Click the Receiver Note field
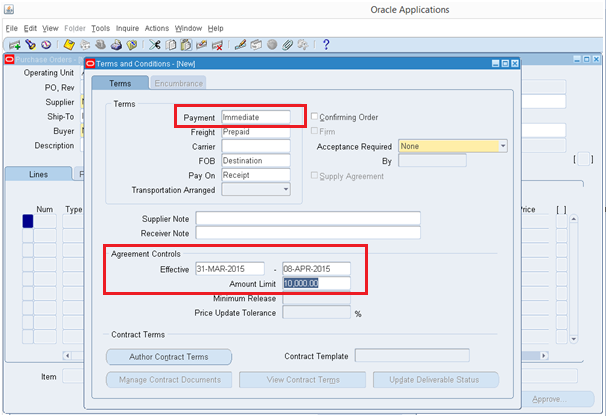This screenshot has height=416, width=606. click(x=308, y=233)
